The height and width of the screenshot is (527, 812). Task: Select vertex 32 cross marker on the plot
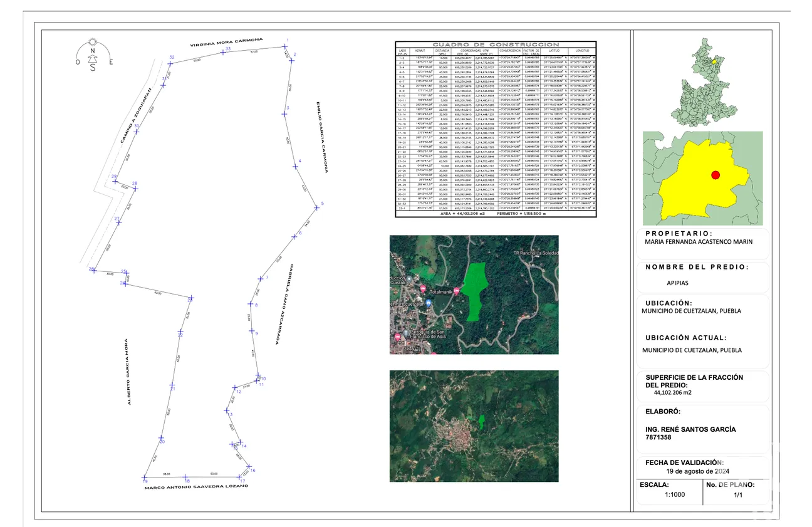coord(171,62)
